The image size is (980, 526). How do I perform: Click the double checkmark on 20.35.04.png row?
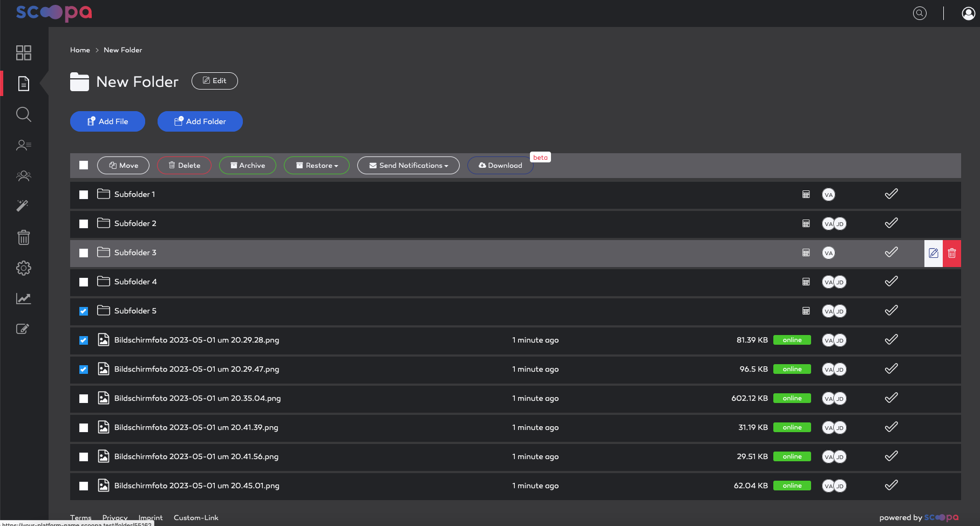click(891, 398)
